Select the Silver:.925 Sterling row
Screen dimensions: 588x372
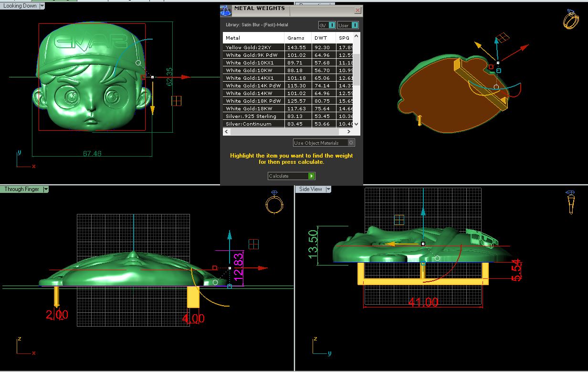coord(253,116)
